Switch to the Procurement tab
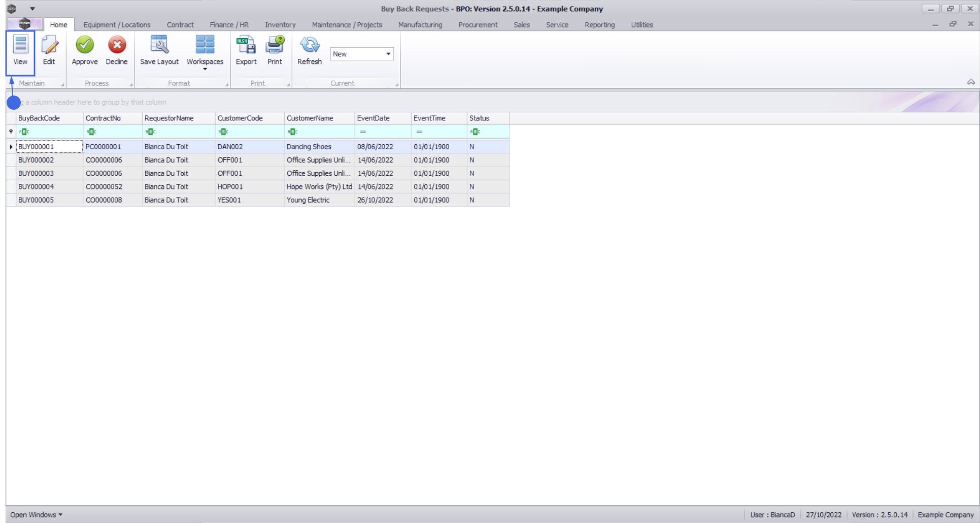 click(x=478, y=24)
